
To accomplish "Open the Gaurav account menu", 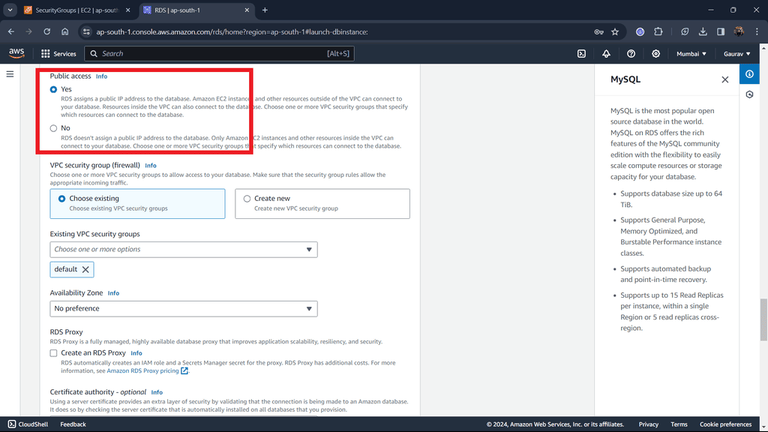I will [x=737, y=54].
